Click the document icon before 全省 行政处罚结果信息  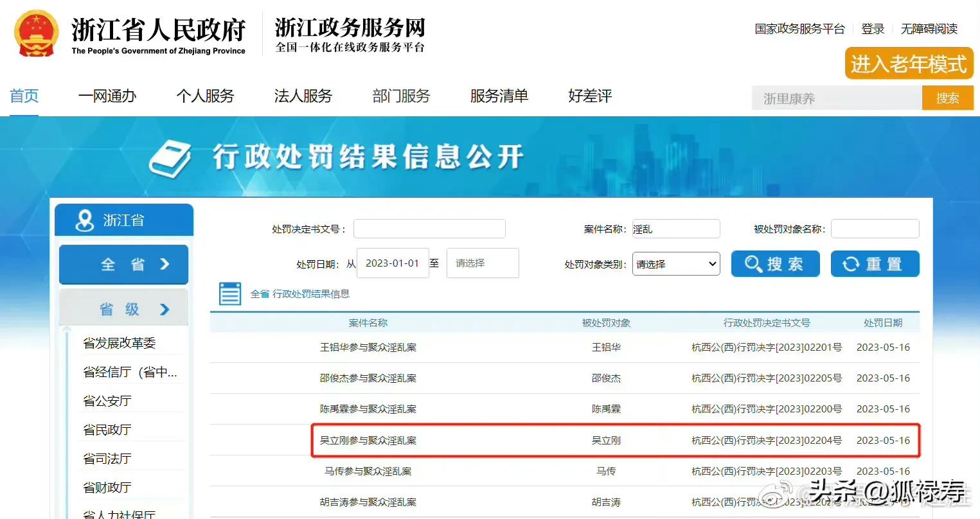[229, 293]
